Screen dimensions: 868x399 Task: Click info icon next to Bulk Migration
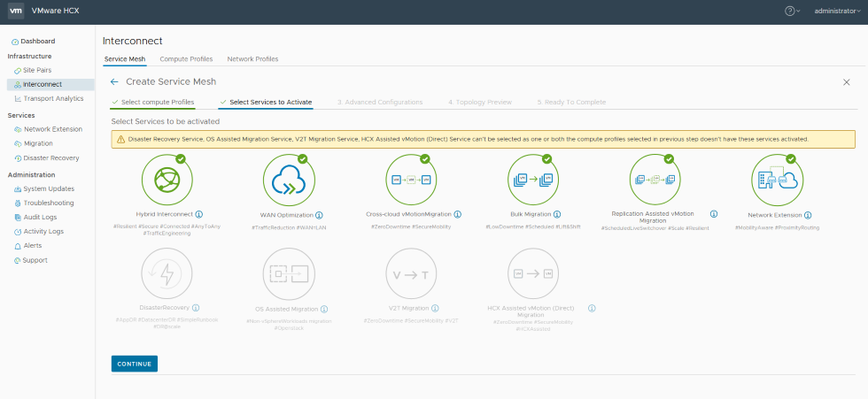pyautogui.click(x=555, y=215)
